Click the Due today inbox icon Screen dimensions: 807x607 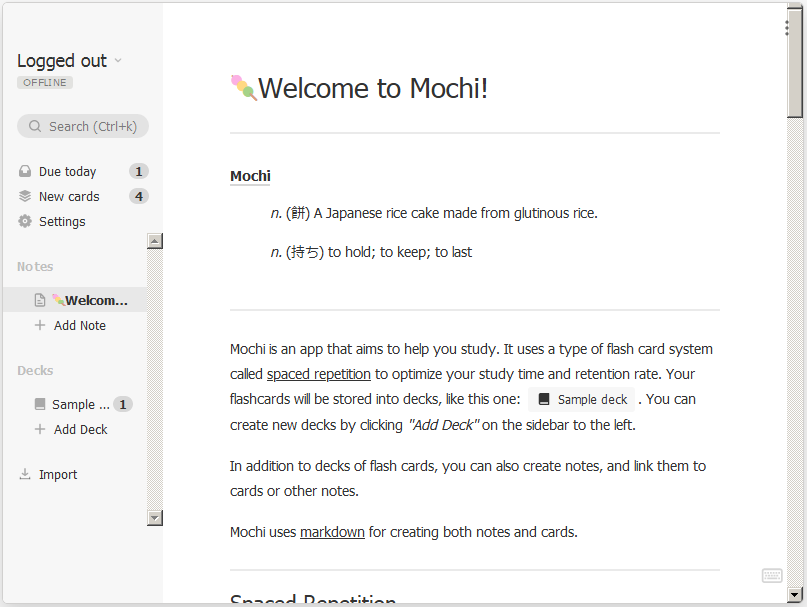25,171
